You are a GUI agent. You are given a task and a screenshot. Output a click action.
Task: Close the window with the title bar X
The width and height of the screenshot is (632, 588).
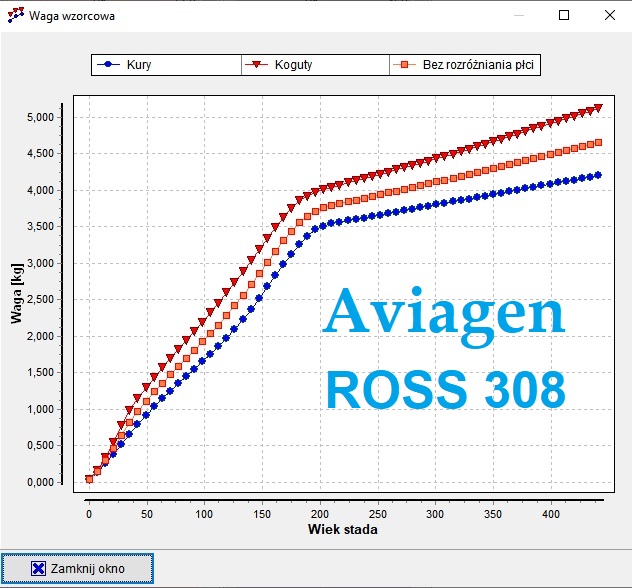[x=609, y=16]
